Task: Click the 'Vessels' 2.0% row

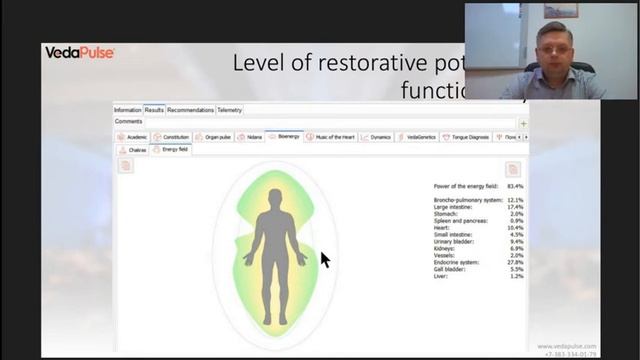Action: click(x=478, y=256)
